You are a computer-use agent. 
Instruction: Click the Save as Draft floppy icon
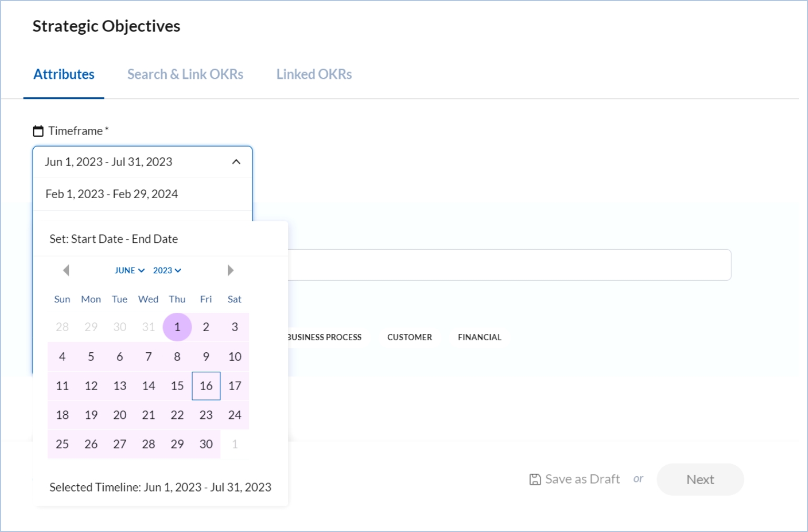point(535,479)
